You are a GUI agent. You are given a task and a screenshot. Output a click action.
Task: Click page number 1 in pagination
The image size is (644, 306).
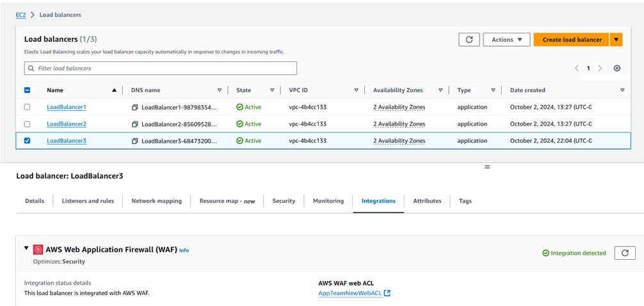coord(588,68)
